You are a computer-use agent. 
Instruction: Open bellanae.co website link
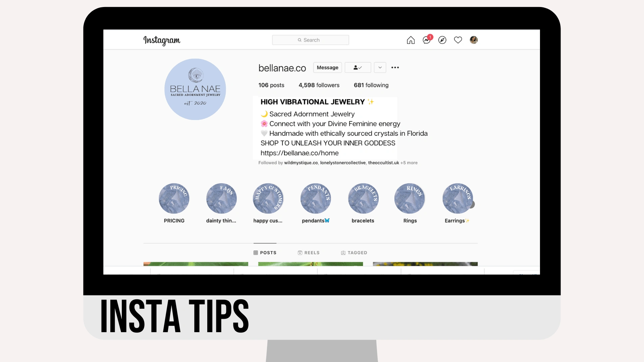pyautogui.click(x=300, y=153)
